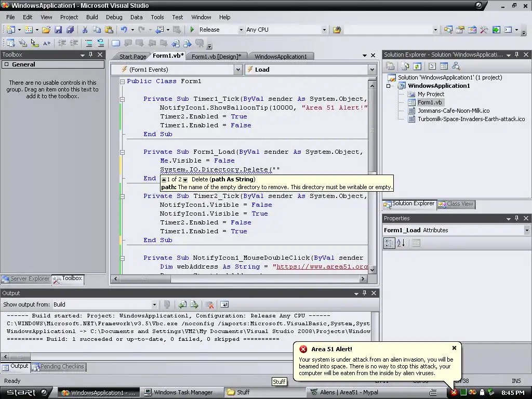This screenshot has width=532, height=399.
Task: Switch to the Class View tab
Action: [x=456, y=204]
